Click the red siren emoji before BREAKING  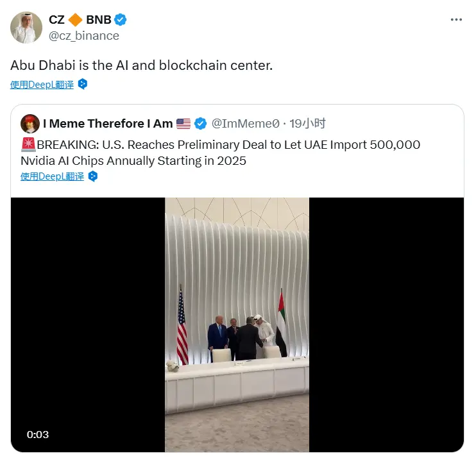click(x=28, y=144)
